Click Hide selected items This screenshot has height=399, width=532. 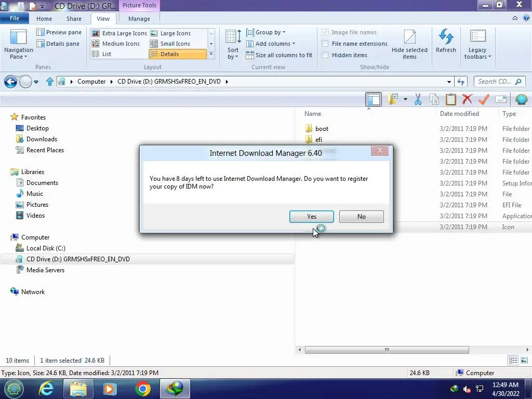point(409,45)
